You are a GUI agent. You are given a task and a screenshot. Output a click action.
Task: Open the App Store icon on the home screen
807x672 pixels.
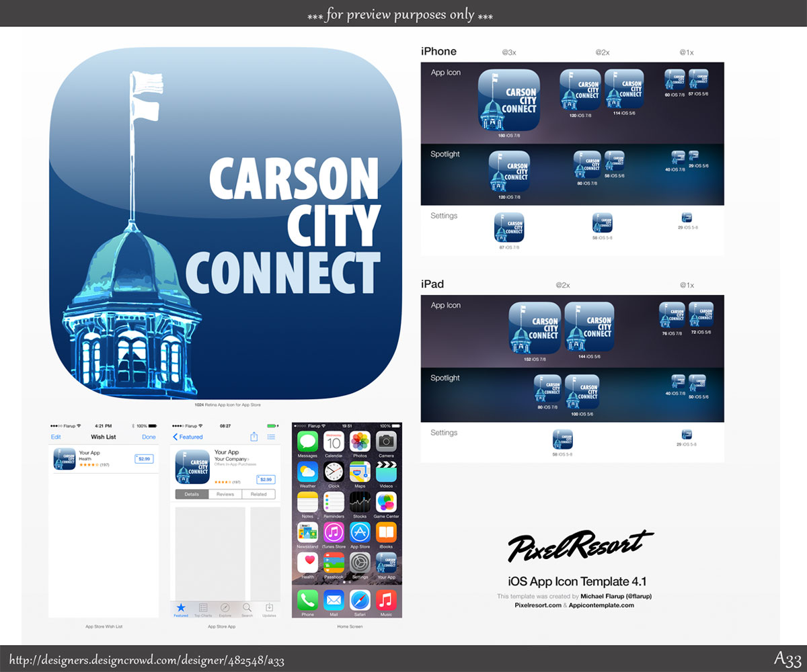point(360,532)
